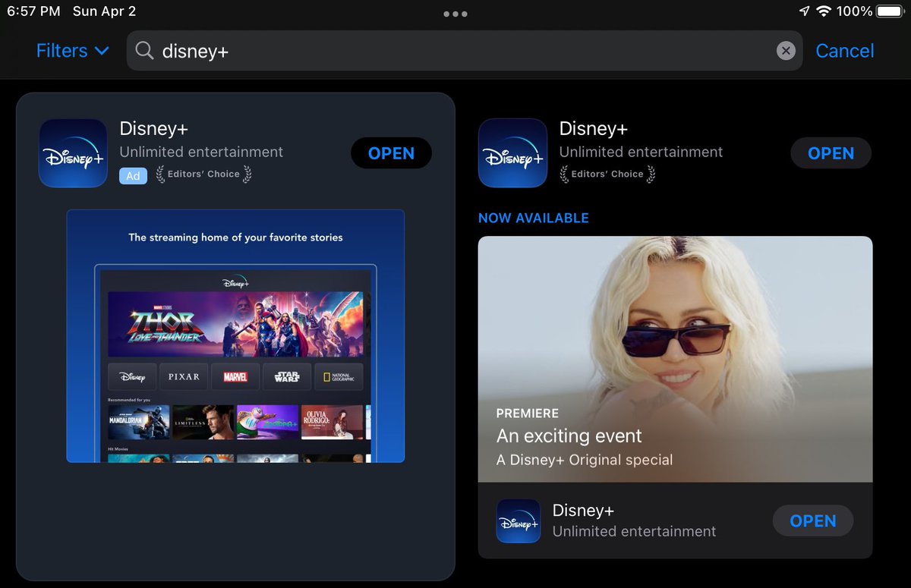911x588 pixels.
Task: Tap small Disney+ icon in event card footer
Action: [518, 521]
